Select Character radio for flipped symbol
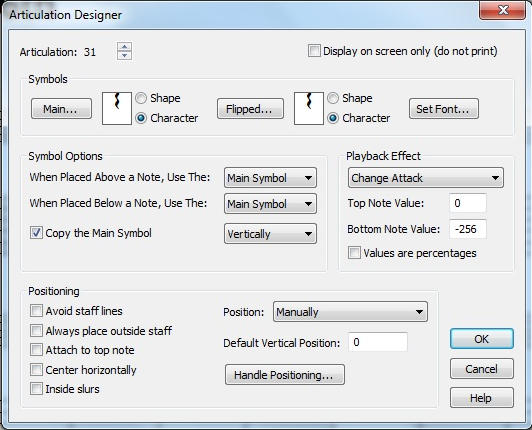The height and width of the screenshot is (430, 532). [333, 118]
